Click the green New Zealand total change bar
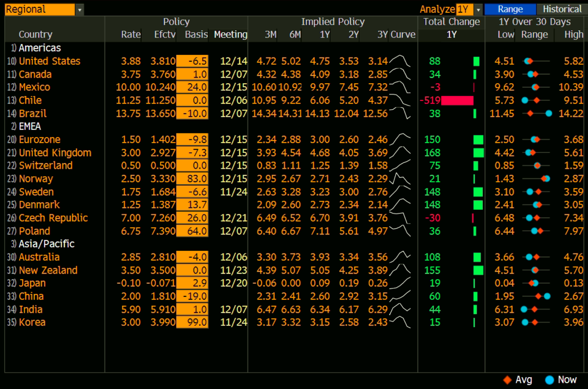The height and width of the screenshot is (389, 588). [478, 270]
